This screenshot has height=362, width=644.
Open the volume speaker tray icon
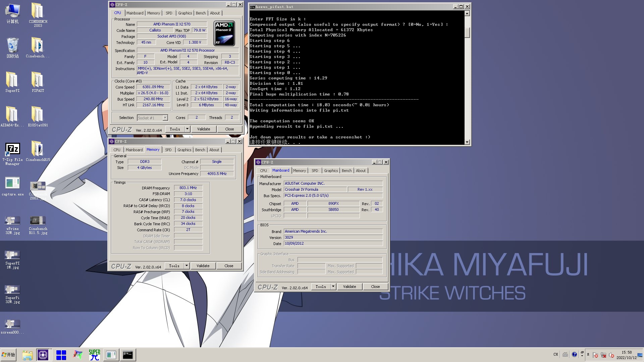(611, 355)
